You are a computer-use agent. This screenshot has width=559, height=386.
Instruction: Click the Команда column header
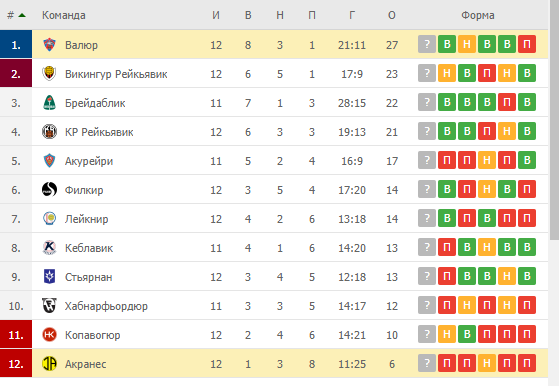point(63,15)
